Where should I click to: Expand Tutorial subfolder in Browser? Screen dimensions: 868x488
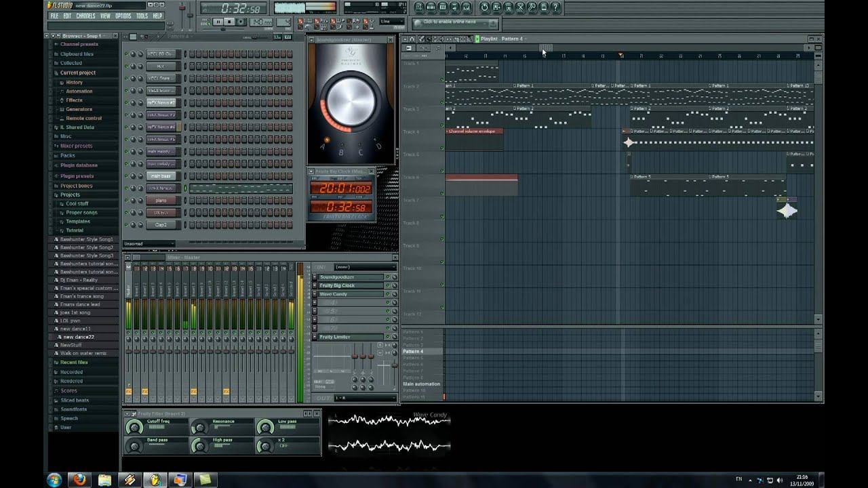75,230
